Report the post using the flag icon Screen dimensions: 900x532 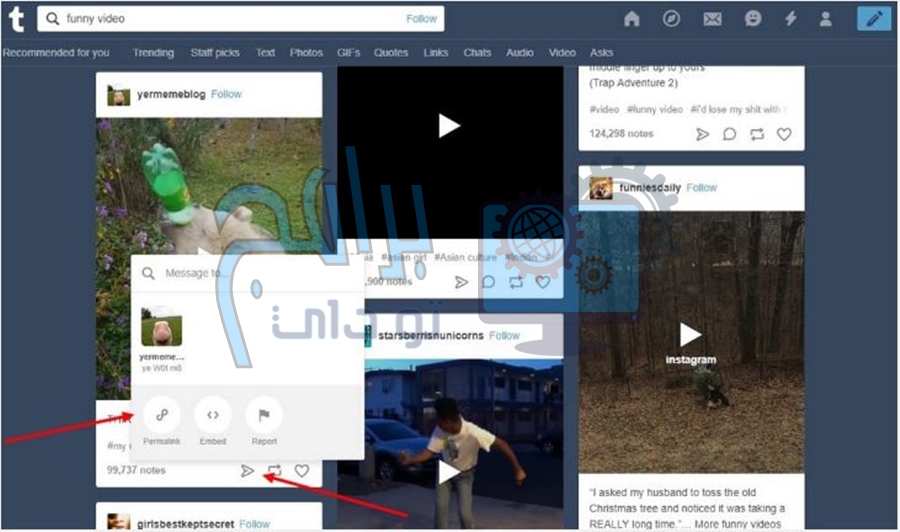[x=264, y=415]
